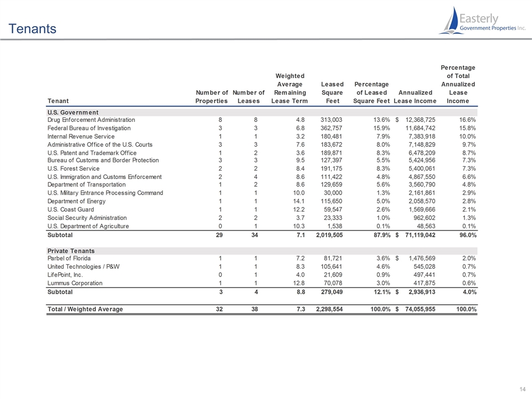The image size is (532, 399).
Task: Click the 'Tenant' column header
Action: [x=58, y=101]
